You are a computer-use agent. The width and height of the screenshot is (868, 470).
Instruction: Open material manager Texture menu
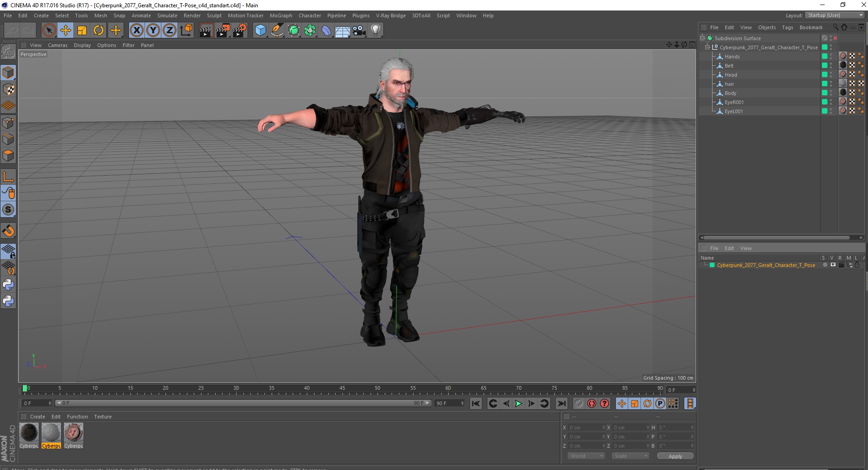[103, 417]
